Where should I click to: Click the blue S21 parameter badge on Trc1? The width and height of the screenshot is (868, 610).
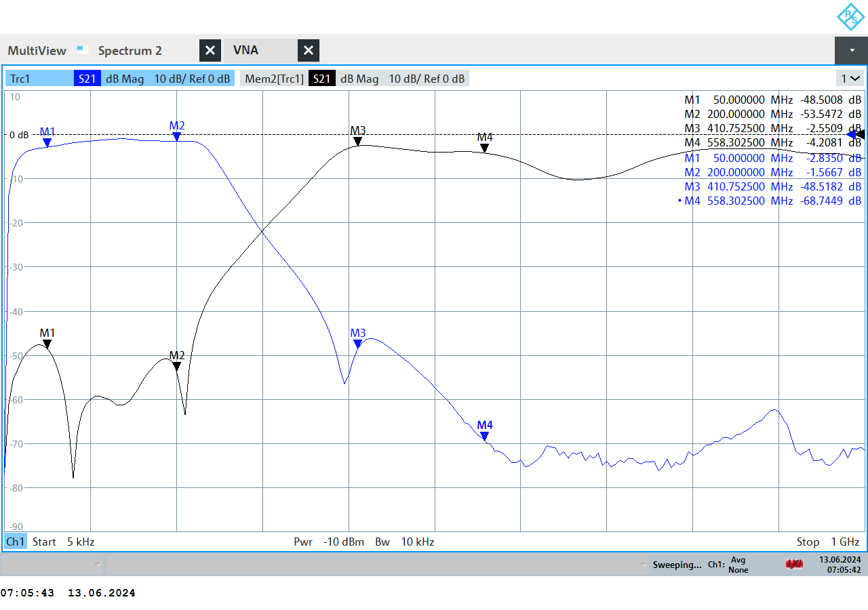87,79
